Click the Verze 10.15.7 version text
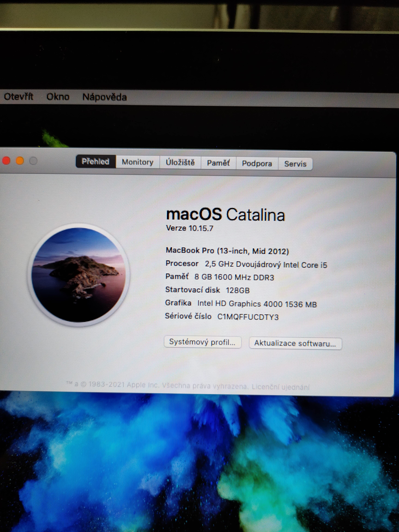Screen dimensions: 399x532 click(190, 228)
